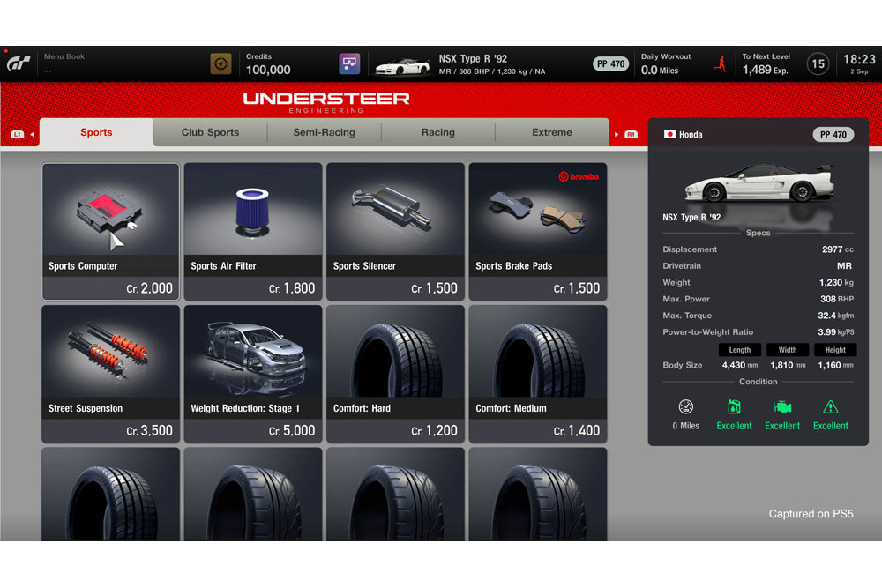Click the Honda manufacturer name

click(691, 134)
